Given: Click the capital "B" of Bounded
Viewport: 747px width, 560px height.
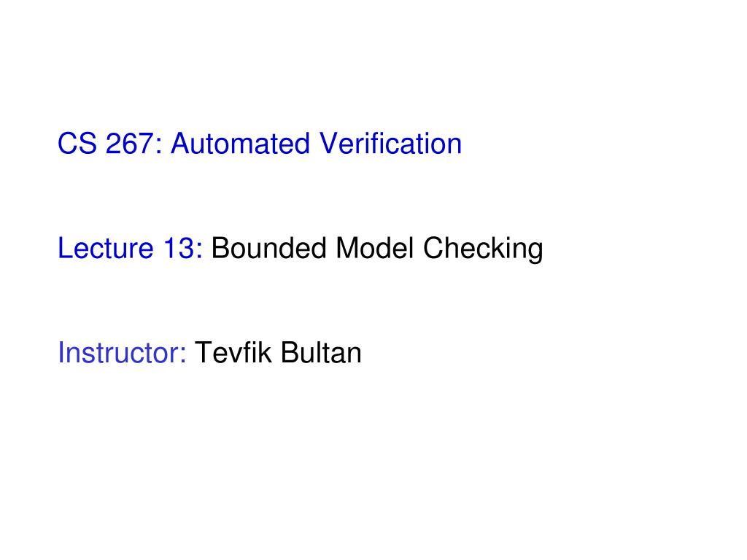Looking at the screenshot, I should tap(220, 248).
